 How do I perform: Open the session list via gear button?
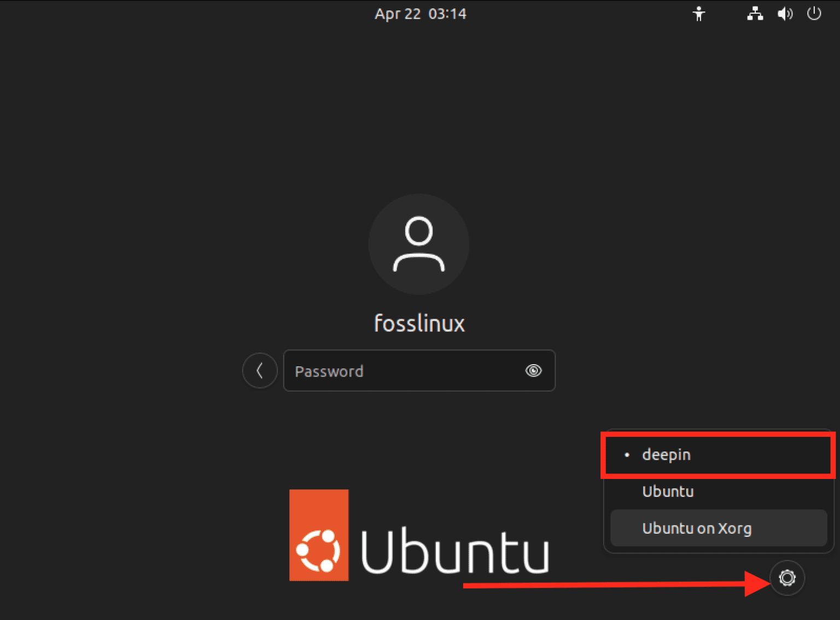tap(786, 578)
